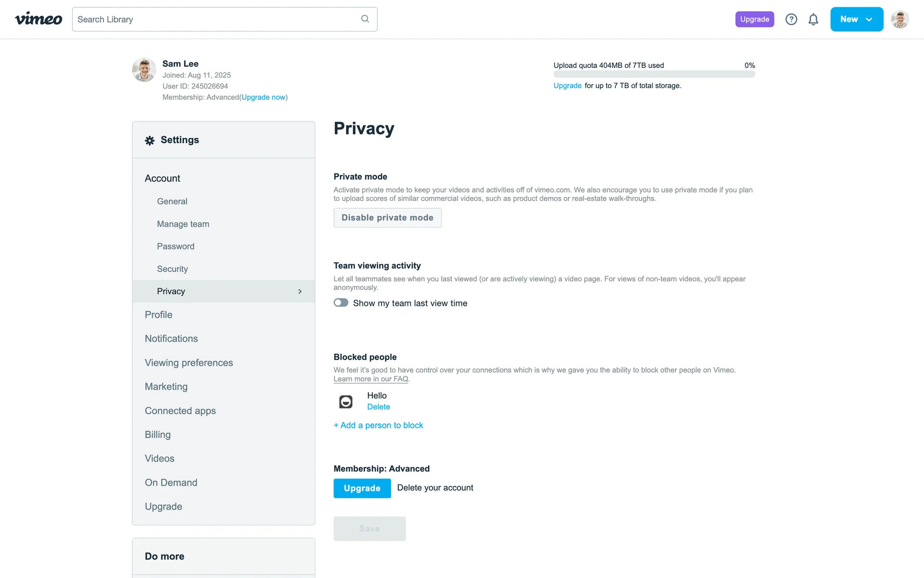
Task: Click the upload quota progress bar
Action: pos(654,74)
